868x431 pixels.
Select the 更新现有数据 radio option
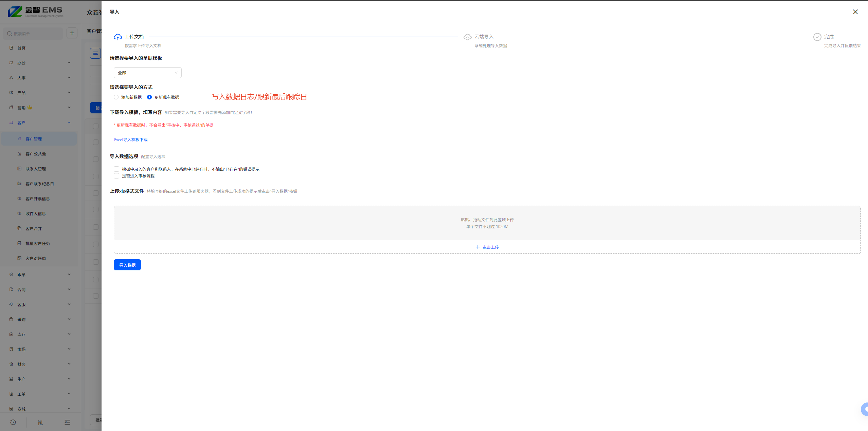[x=149, y=97]
